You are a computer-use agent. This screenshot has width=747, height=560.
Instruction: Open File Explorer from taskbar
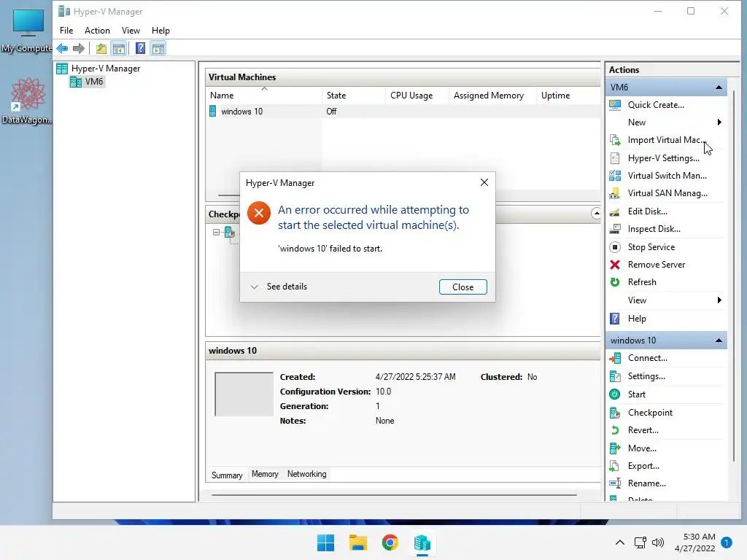[357, 542]
